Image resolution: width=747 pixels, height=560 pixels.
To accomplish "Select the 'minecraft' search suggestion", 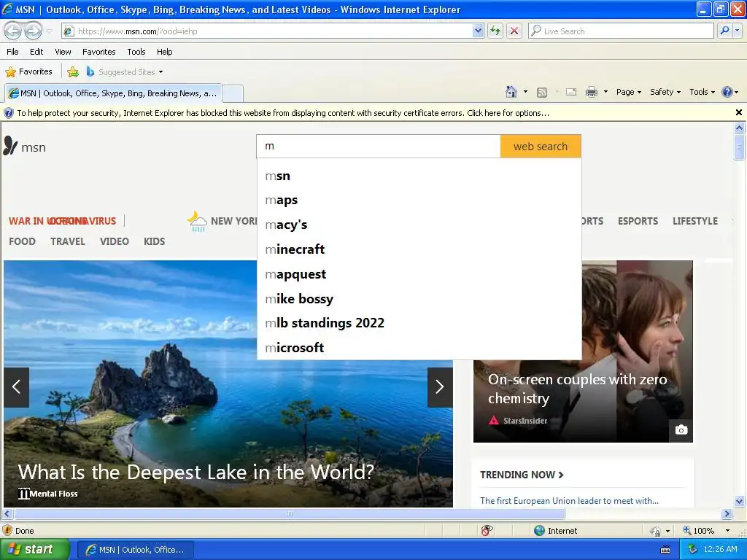I will (x=419, y=249).
